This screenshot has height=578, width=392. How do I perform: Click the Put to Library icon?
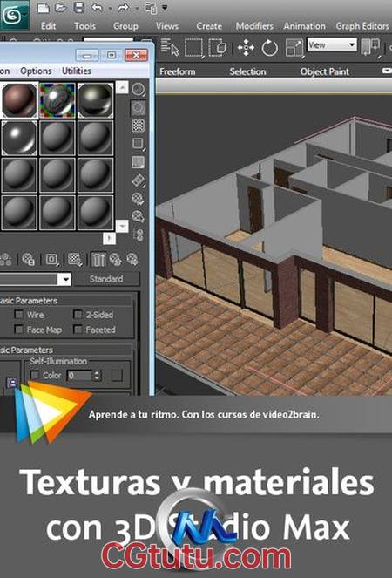28,259
